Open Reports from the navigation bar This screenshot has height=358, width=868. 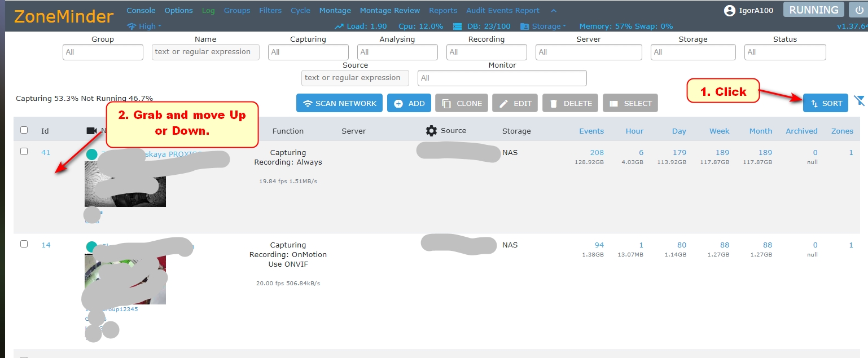click(x=443, y=10)
